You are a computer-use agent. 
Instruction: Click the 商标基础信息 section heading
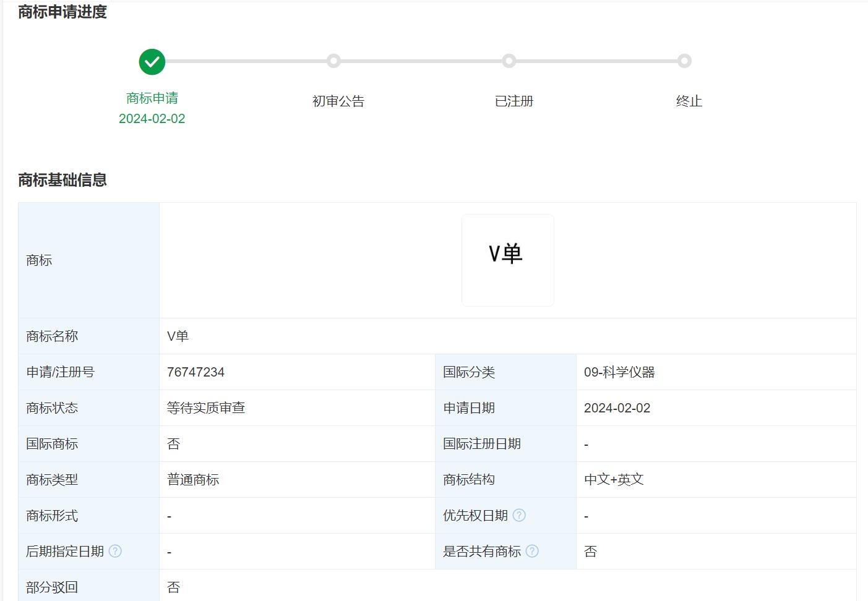click(62, 180)
